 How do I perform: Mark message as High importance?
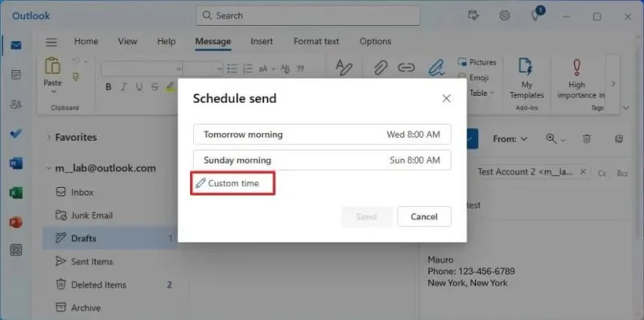coord(577,78)
